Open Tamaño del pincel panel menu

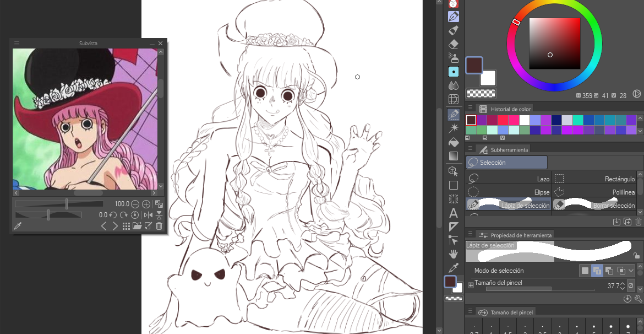(x=470, y=312)
